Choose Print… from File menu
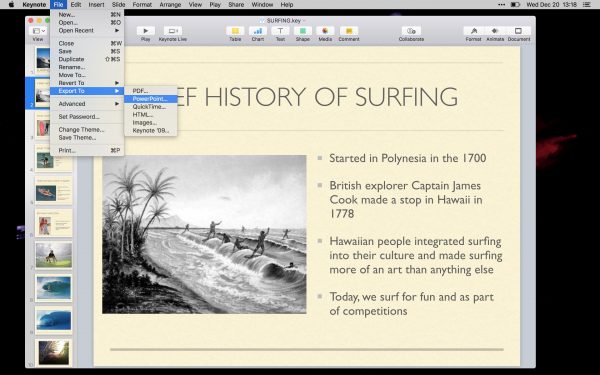This screenshot has width=600, height=375. tap(87, 150)
